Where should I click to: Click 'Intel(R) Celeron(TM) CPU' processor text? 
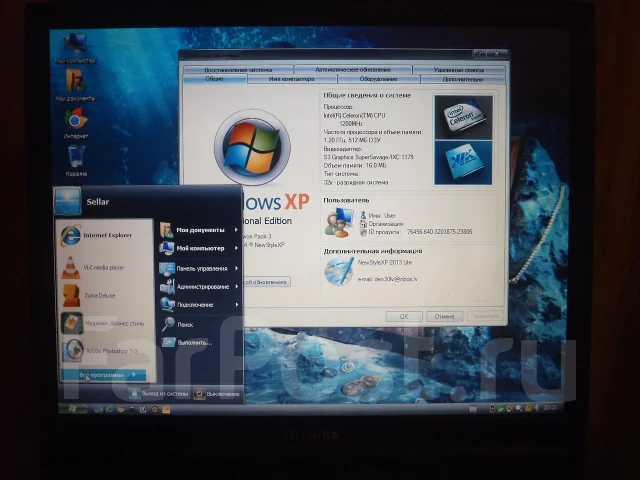(354, 116)
